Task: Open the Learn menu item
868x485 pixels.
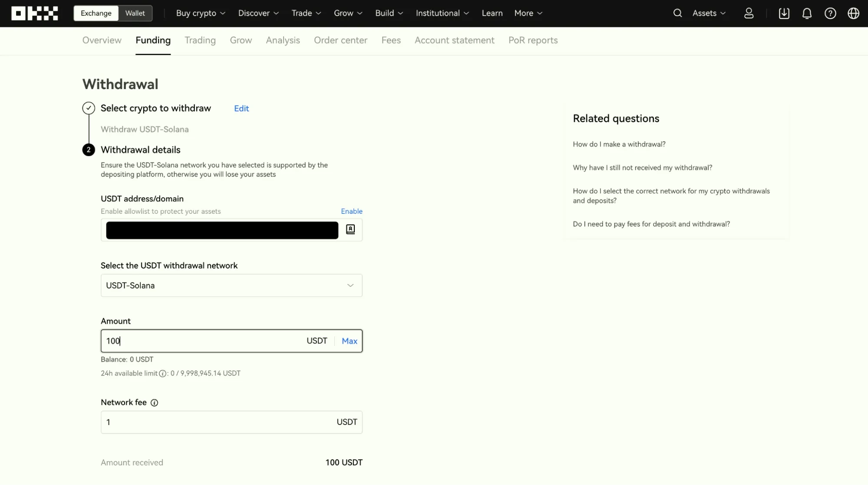Action: [x=492, y=13]
